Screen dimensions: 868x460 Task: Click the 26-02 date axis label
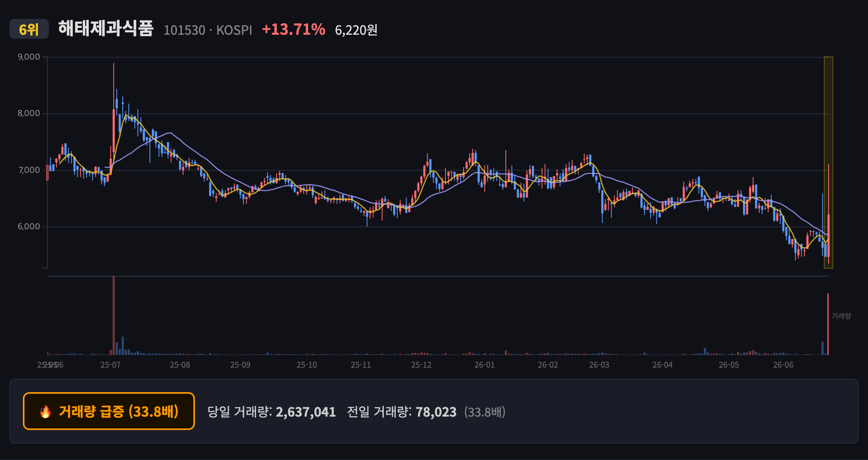tap(548, 365)
